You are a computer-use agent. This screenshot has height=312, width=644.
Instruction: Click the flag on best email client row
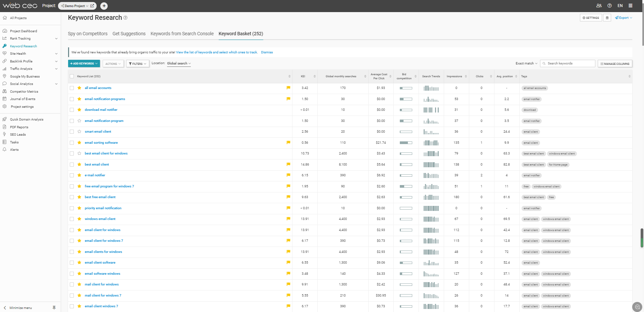pyautogui.click(x=288, y=164)
